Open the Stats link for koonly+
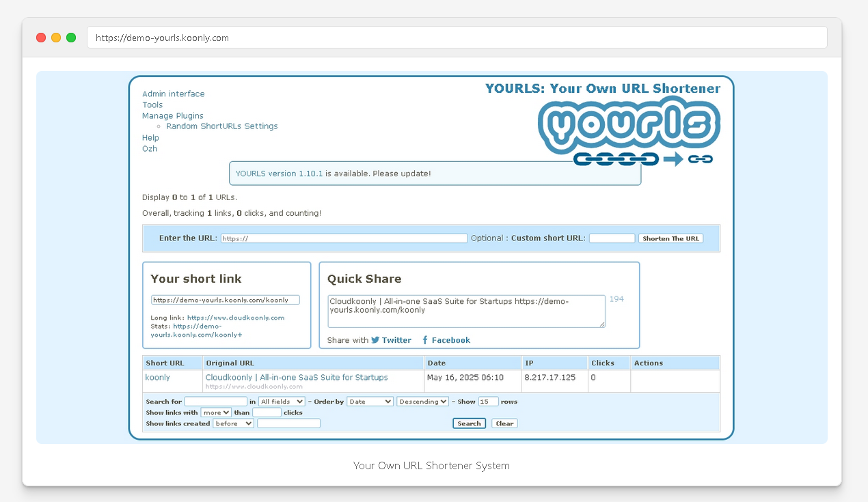 197,331
